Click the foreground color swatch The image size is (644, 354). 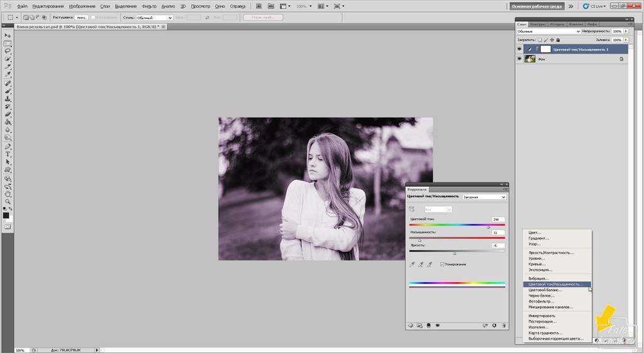(x=6, y=216)
